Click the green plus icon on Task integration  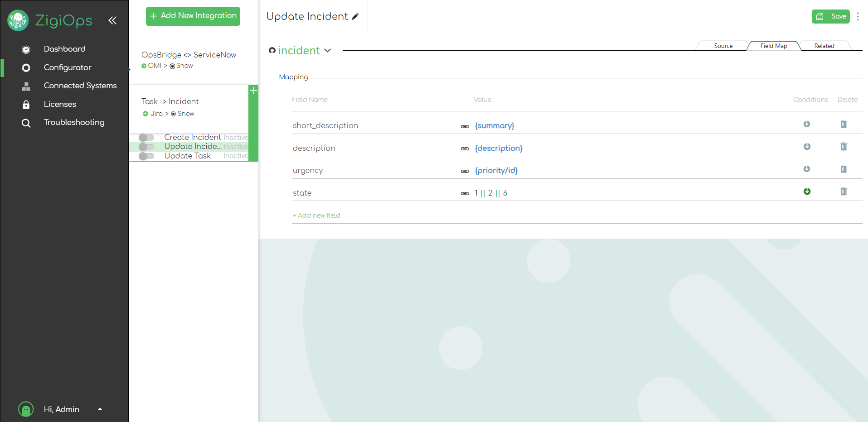tap(253, 91)
